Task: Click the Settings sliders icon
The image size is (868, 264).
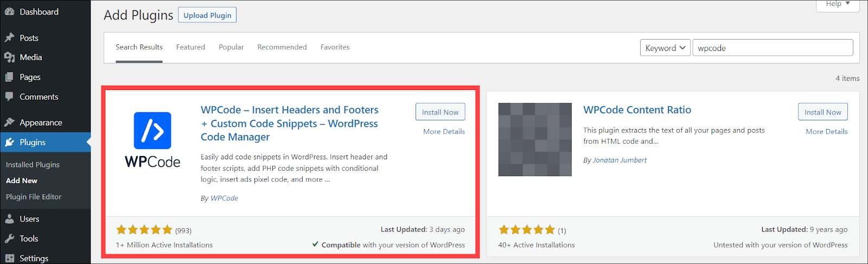Action: point(9,258)
